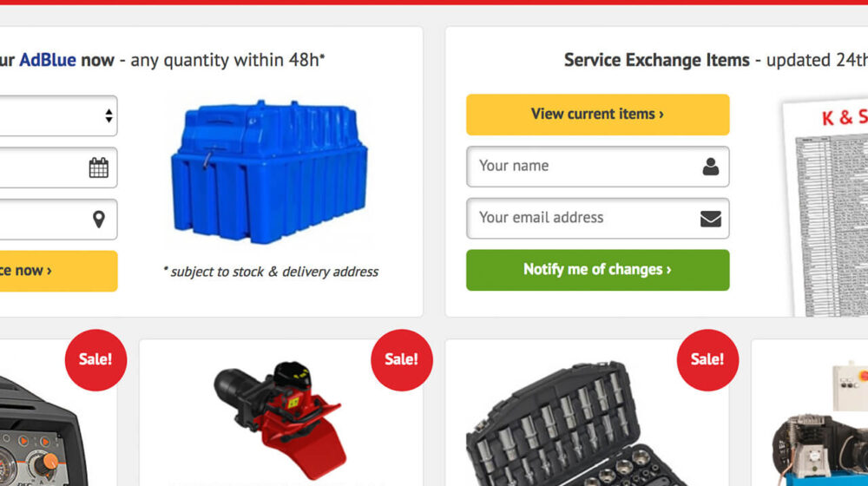This screenshot has width=868, height=486.
Task: Focus the Your email address field
Action: (598, 219)
